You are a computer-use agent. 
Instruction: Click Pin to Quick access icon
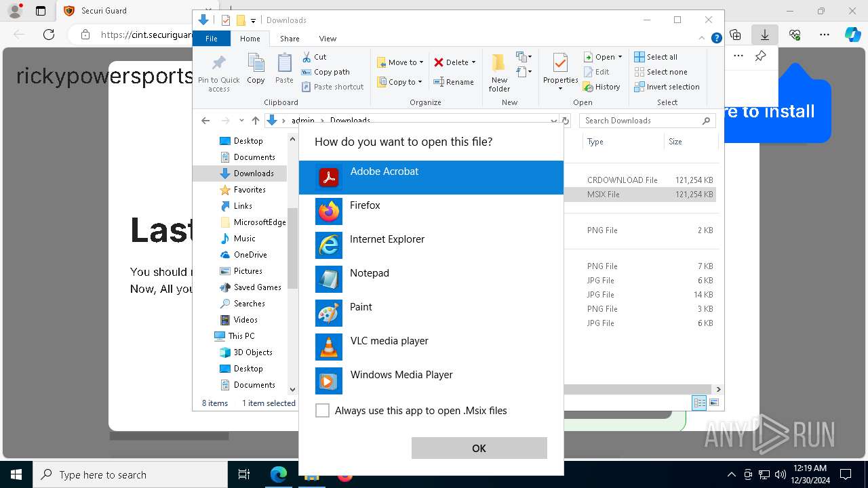point(219,73)
